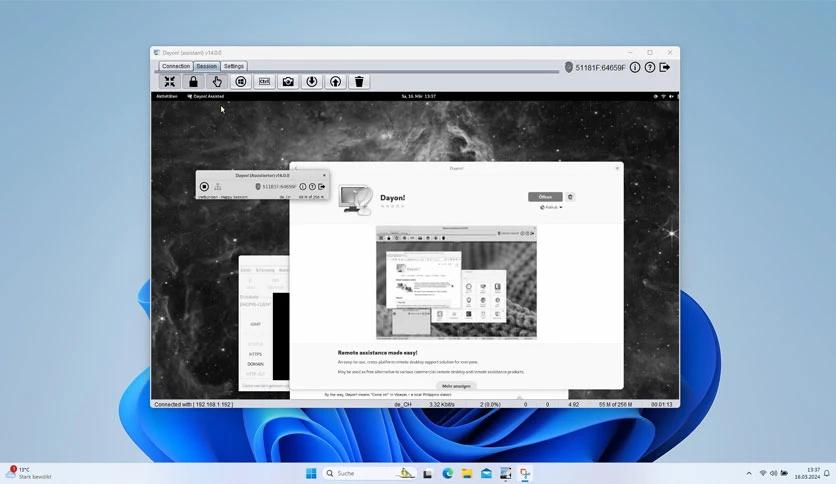Click the Task View taskbar icon

pyautogui.click(x=428, y=473)
